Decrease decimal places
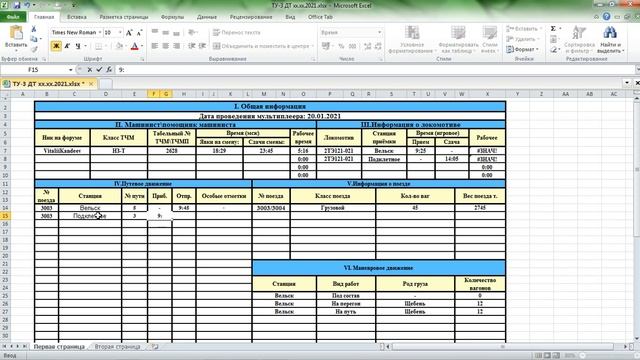This screenshot has height=360, width=640. 378,46
